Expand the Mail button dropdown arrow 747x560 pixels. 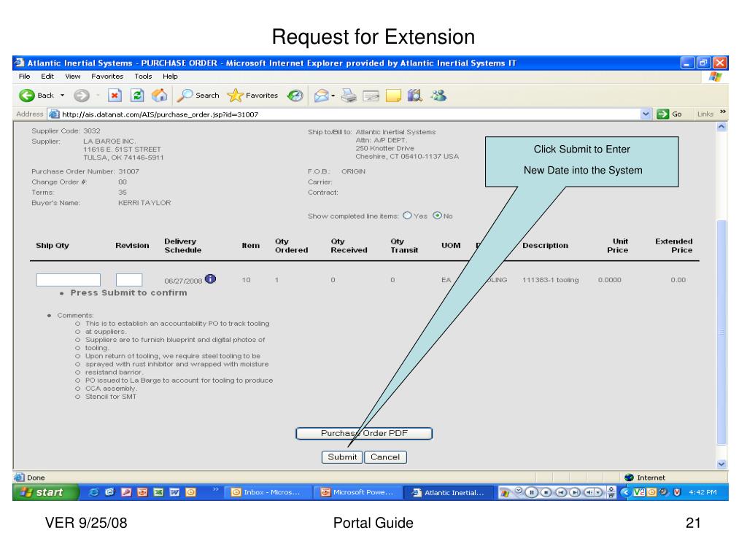(x=333, y=96)
